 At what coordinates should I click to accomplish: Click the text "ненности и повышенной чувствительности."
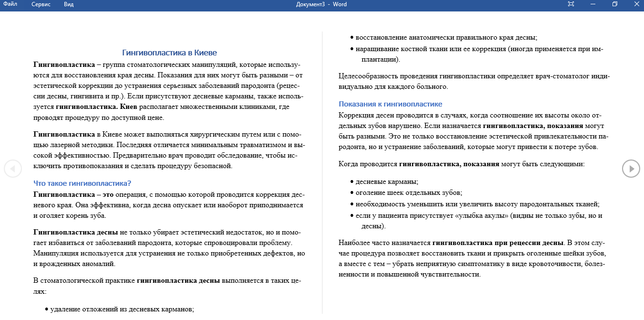click(410, 275)
